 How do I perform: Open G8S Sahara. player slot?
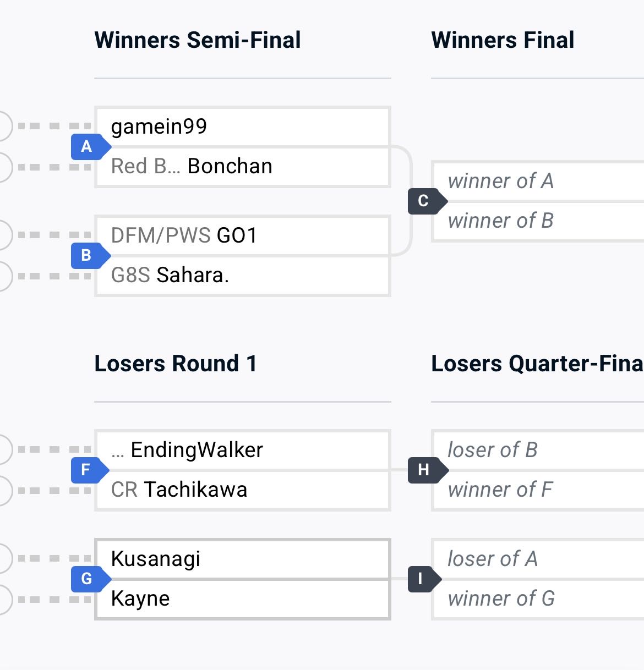(243, 275)
